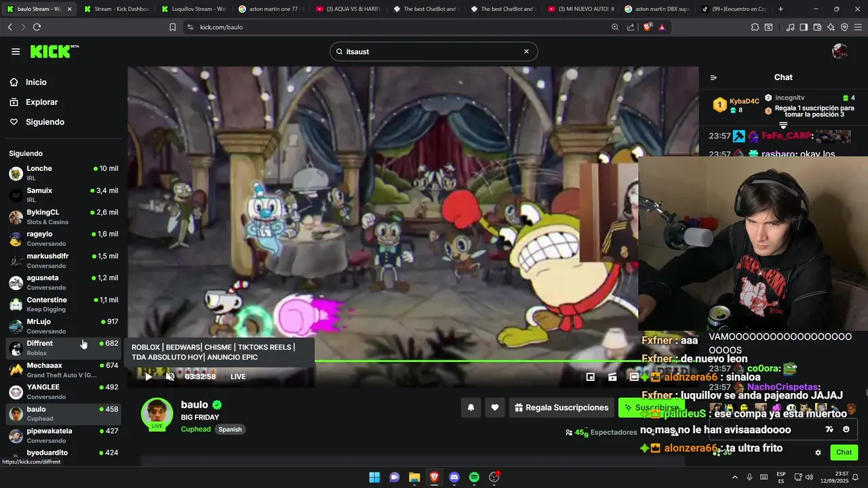This screenshot has width=868, height=488.
Task: Select pipewakatela in the following list
Action: pos(64,435)
